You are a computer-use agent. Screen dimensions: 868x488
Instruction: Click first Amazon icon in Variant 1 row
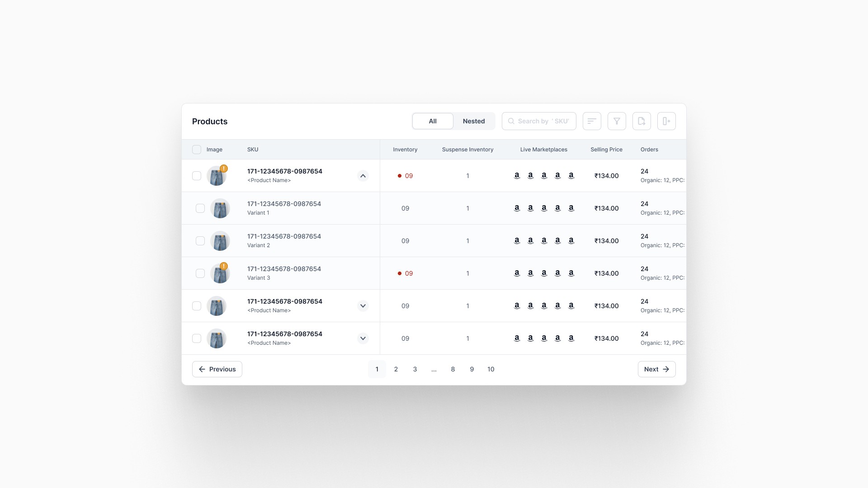click(517, 208)
